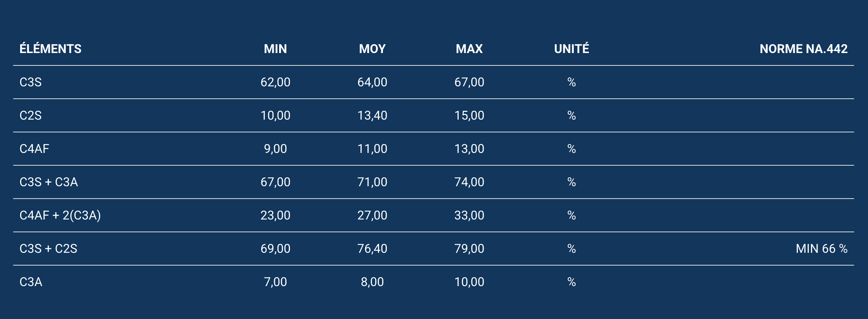
Task: Select the C4AF row label
Action: point(34,149)
